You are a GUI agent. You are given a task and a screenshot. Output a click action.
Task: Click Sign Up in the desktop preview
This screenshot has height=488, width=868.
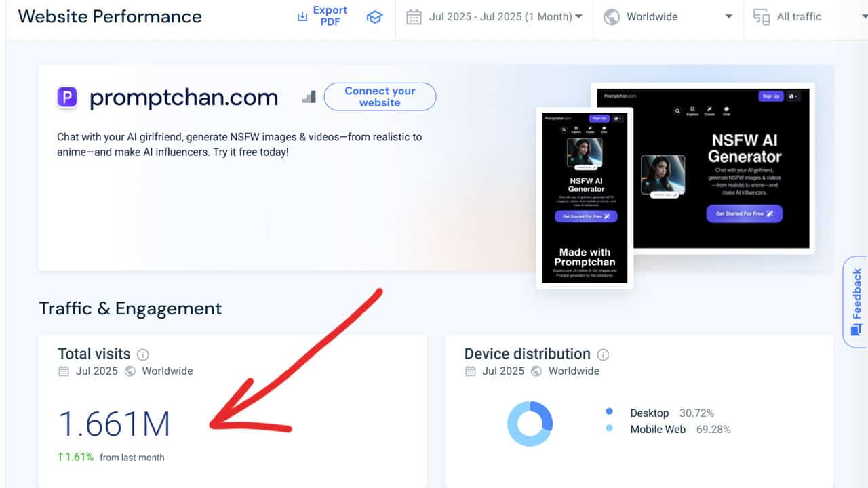pyautogui.click(x=771, y=96)
